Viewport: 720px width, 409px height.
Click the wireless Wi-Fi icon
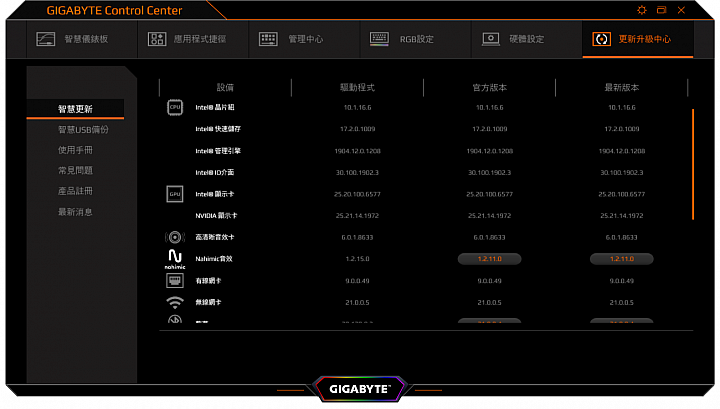click(x=175, y=302)
